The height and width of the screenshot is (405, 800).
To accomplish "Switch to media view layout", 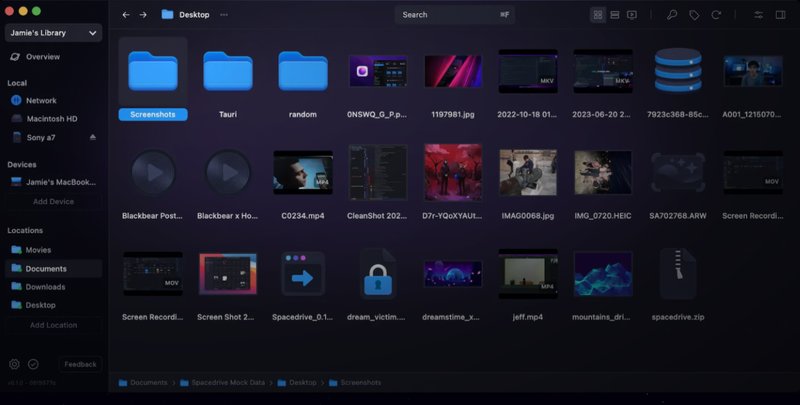I will [632, 15].
